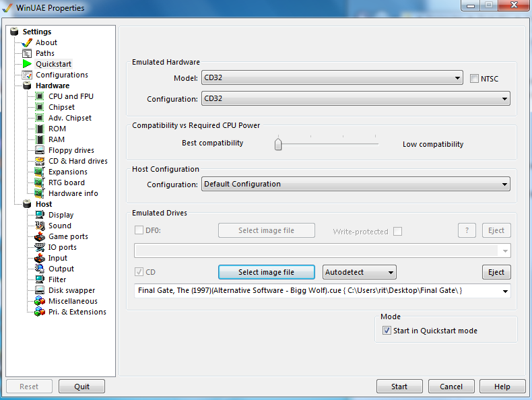The height and width of the screenshot is (400, 532).
Task: Open Configurations in the settings tree
Action: [61, 75]
